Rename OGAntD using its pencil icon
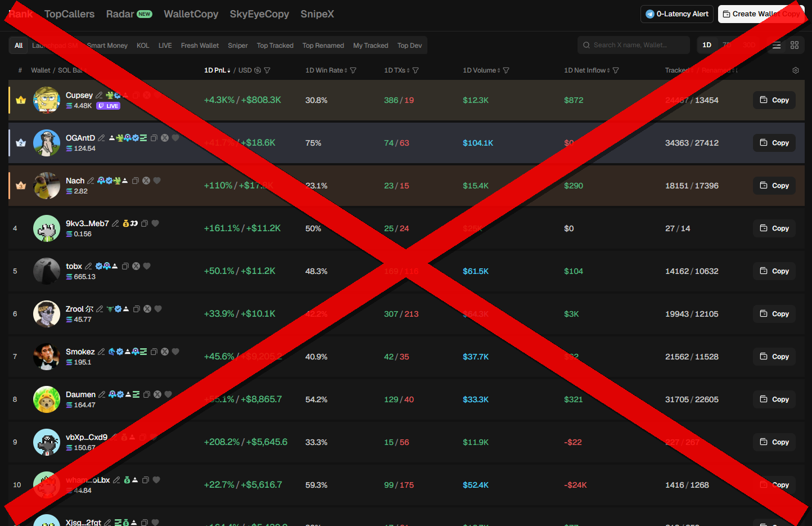 (102, 138)
